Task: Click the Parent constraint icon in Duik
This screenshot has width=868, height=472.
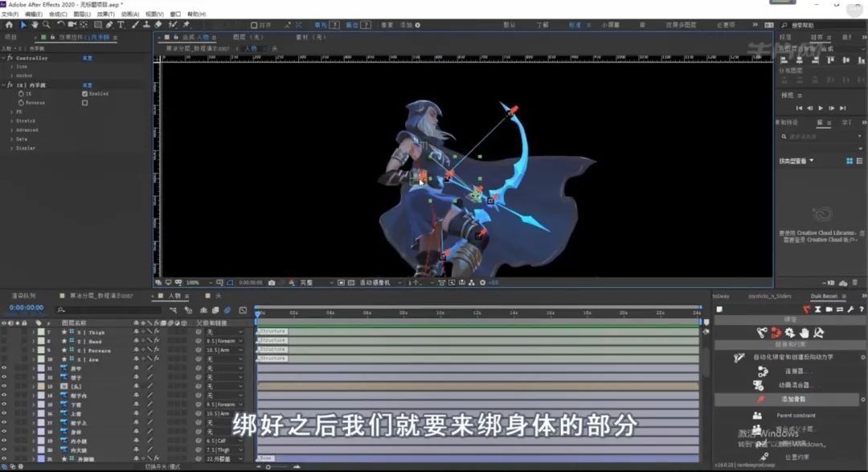Action: 757,415
